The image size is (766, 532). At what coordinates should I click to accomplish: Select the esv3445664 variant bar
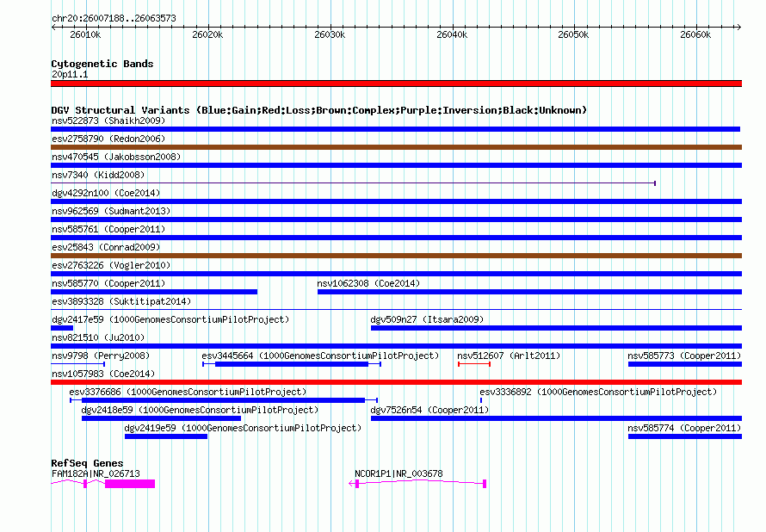click(x=292, y=364)
